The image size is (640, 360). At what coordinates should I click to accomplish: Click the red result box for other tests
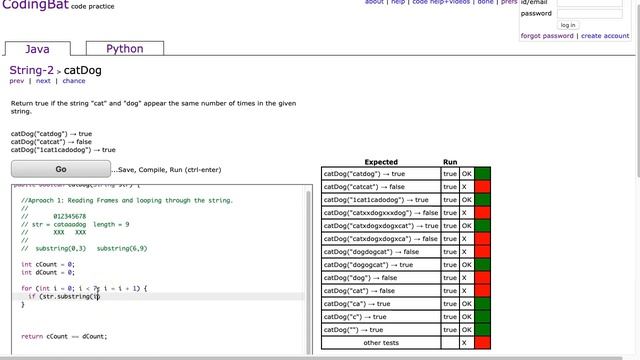482,342
